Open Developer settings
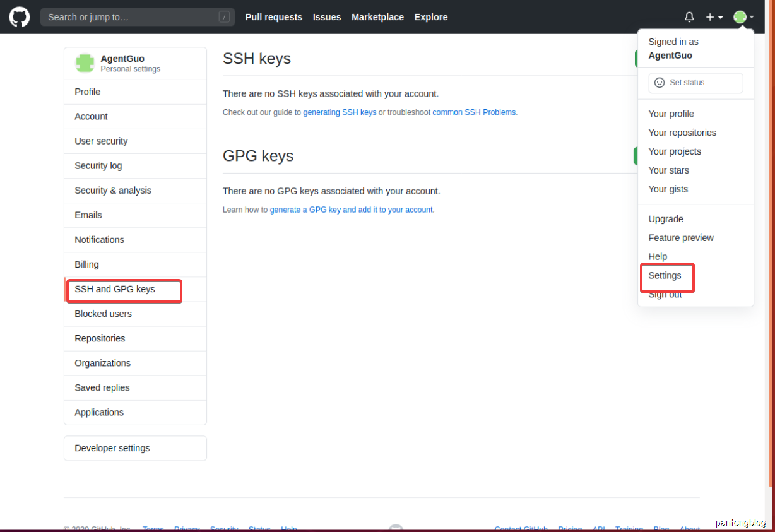Image resolution: width=775 pixels, height=532 pixels. coord(136,448)
